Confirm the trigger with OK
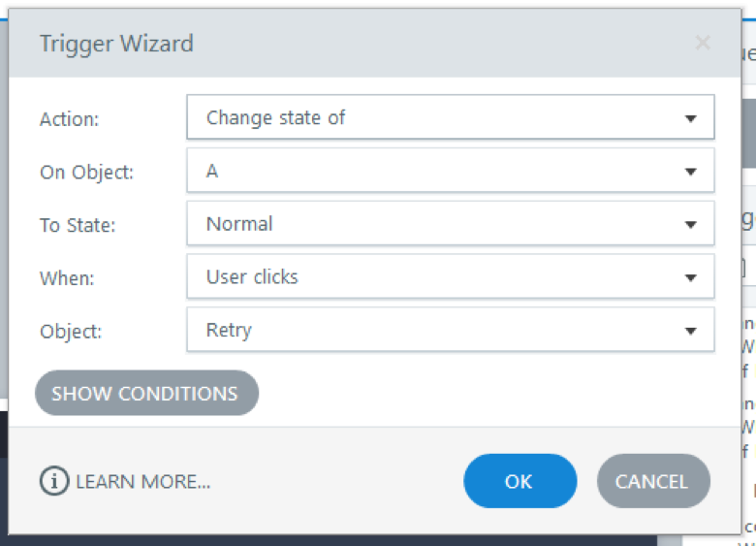756x546 pixels. [x=520, y=481]
